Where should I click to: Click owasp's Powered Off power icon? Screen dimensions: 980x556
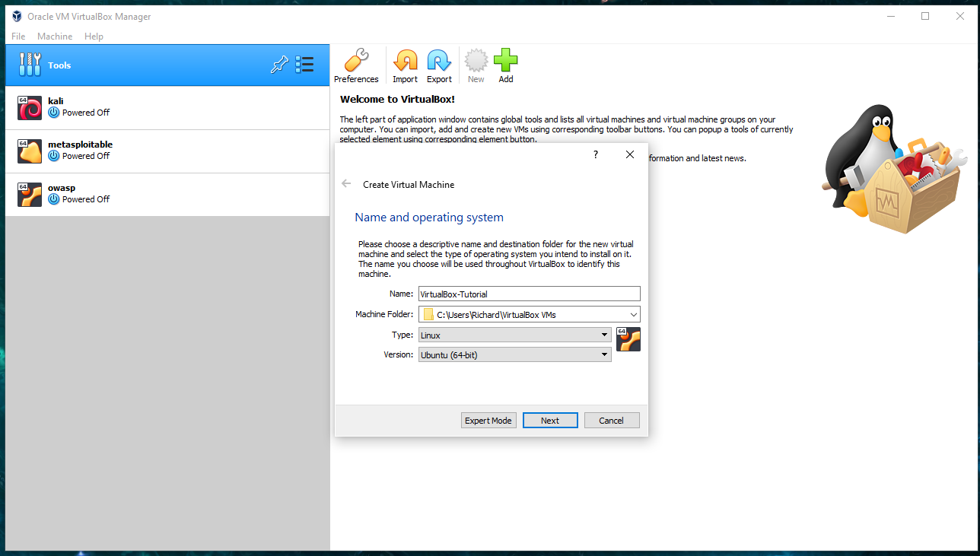coord(53,199)
